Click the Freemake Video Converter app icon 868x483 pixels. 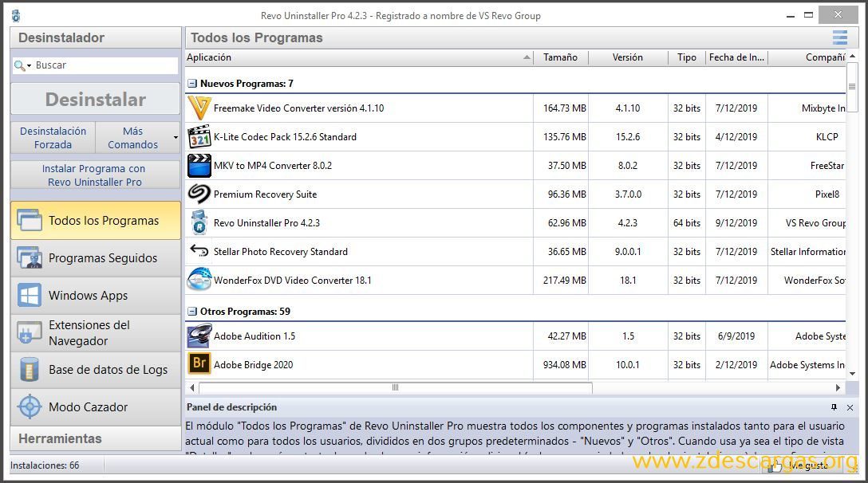199,108
